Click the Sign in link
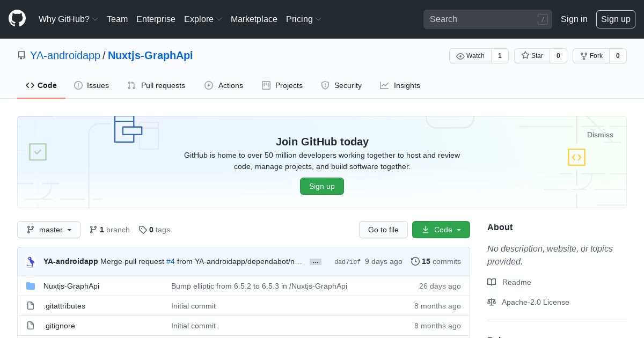644x338 pixels. pyautogui.click(x=574, y=19)
